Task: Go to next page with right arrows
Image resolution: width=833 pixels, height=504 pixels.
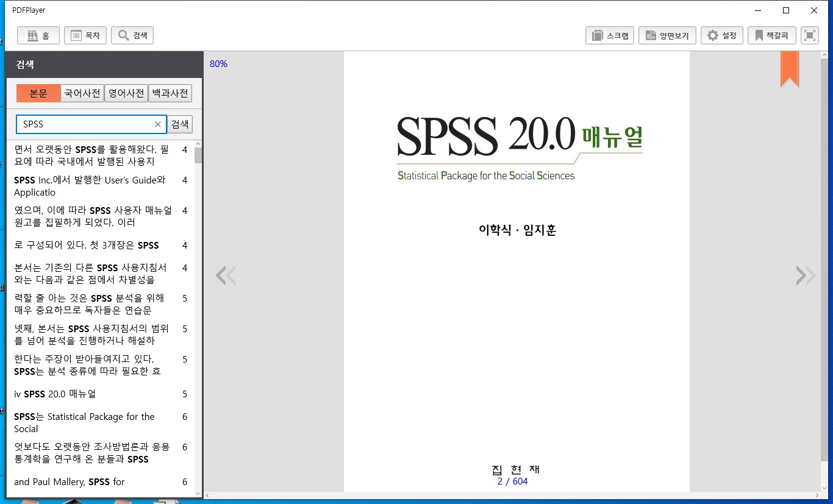Action: (x=806, y=275)
